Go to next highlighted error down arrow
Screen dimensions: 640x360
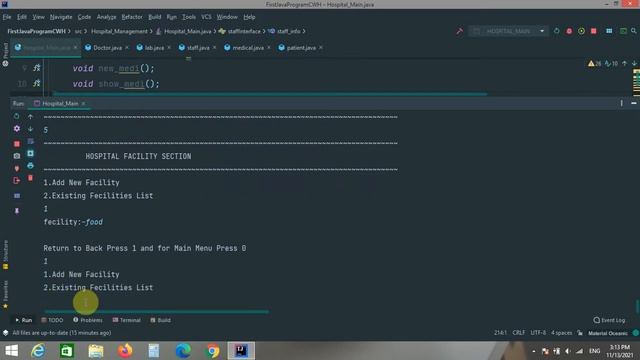pyautogui.click(x=634, y=64)
